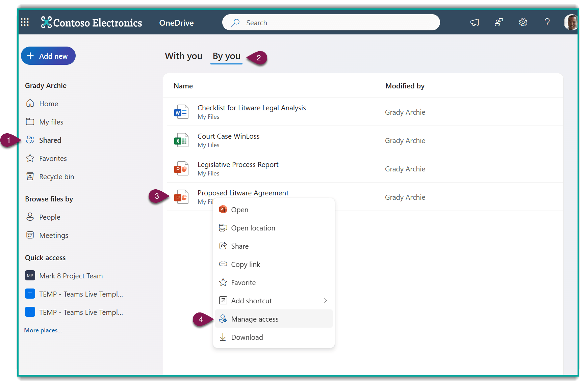Screen dimensions: 588x385
Task: Click the feedback megaphone icon
Action: [x=474, y=22]
